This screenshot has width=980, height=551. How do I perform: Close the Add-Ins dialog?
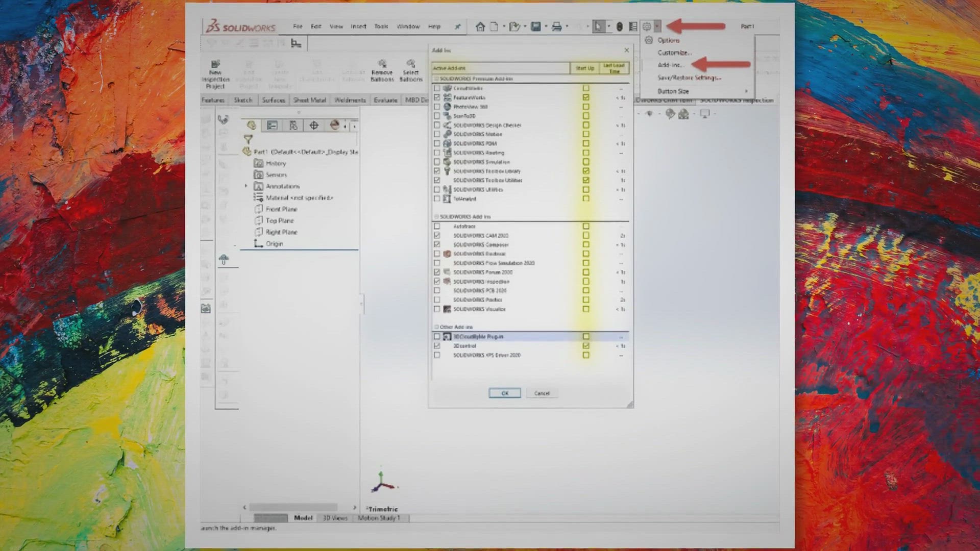point(627,50)
